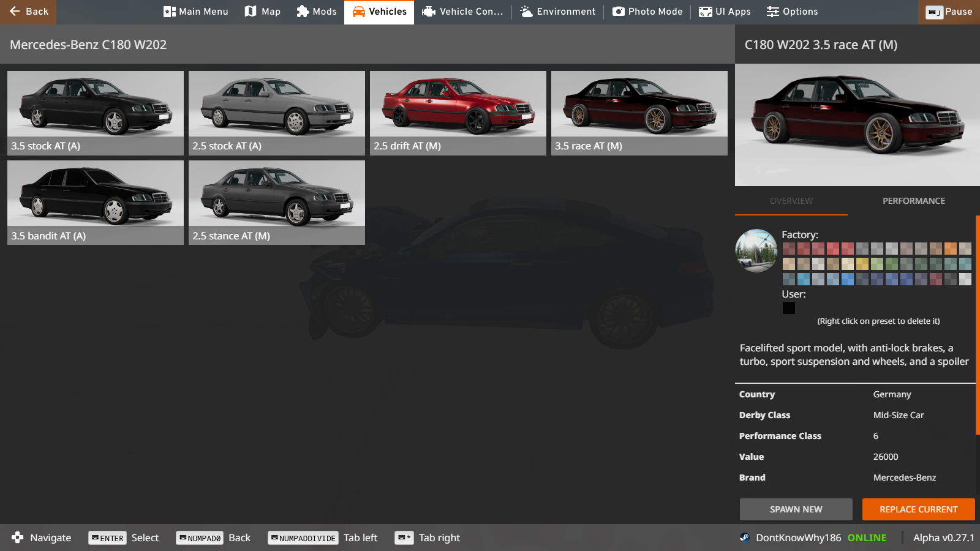The height and width of the screenshot is (551, 980).
Task: Click the 'C180 W202 3.5 race AT (M)' title
Action: pos(821,45)
